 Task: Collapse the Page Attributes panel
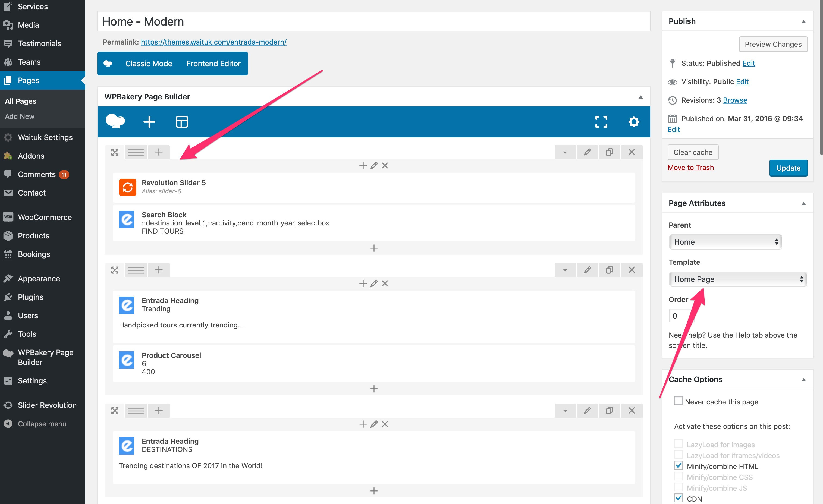point(804,203)
